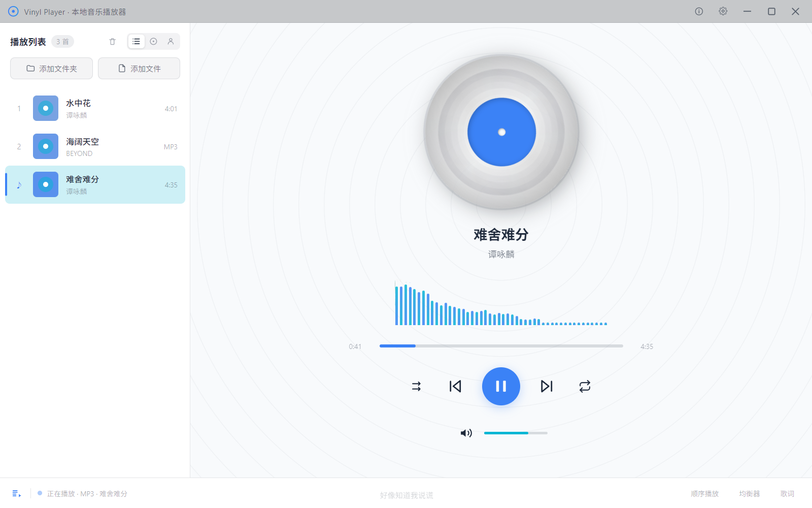Click the lyric line 好像知道我说谎
The width and height of the screenshot is (812, 508).
coord(407,495)
